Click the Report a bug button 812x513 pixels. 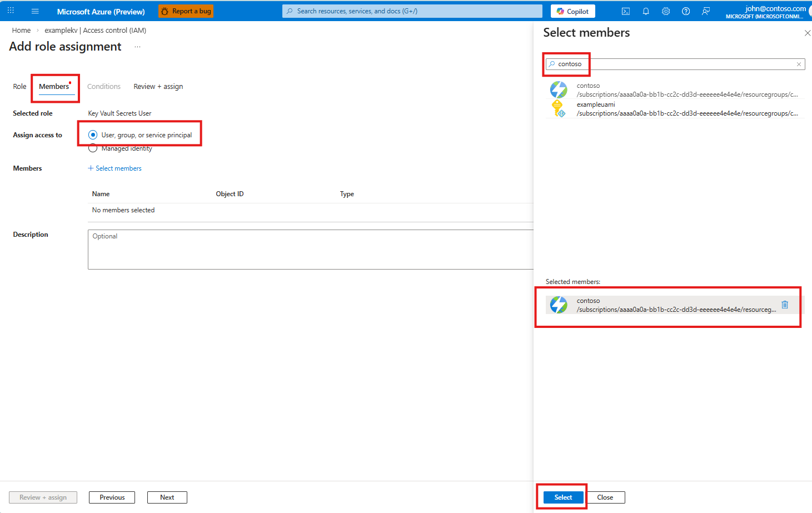point(186,11)
